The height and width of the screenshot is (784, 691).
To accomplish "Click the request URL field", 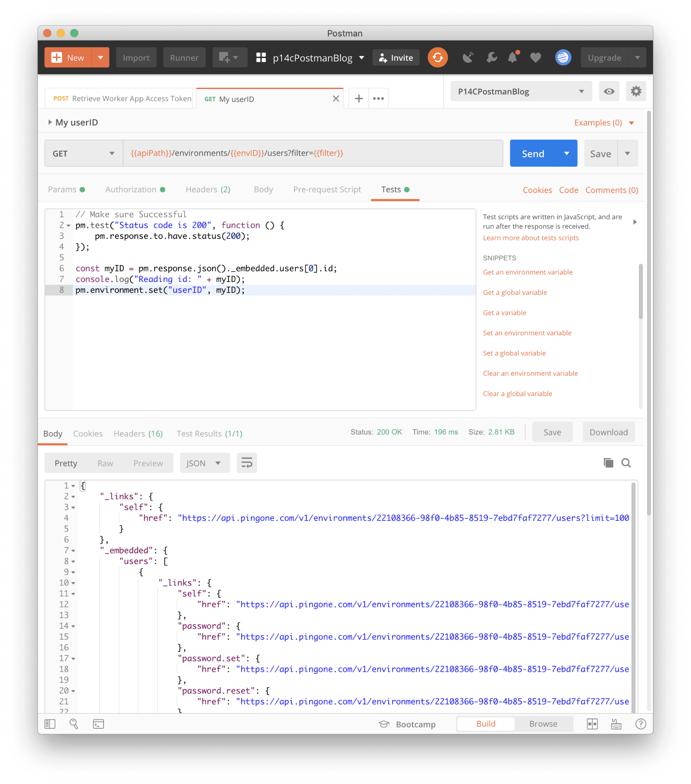I will click(x=313, y=153).
